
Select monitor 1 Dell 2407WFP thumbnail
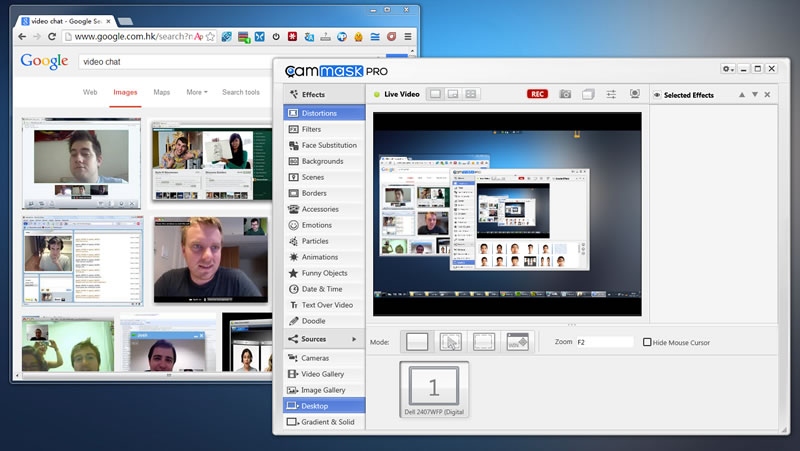[434, 390]
